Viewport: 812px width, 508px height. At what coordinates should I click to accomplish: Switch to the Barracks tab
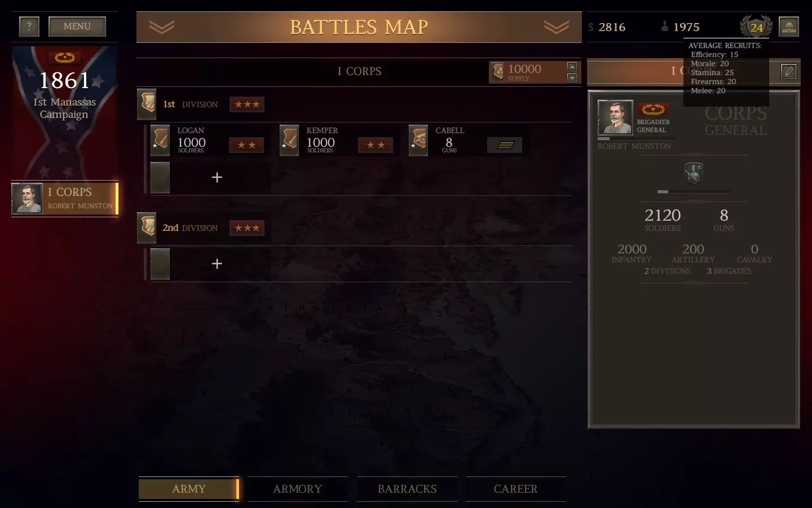[x=407, y=489]
